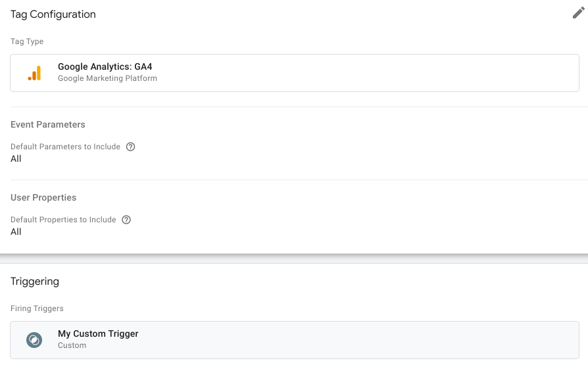Click the Google Marketing Platform subtitle

pos(107,78)
